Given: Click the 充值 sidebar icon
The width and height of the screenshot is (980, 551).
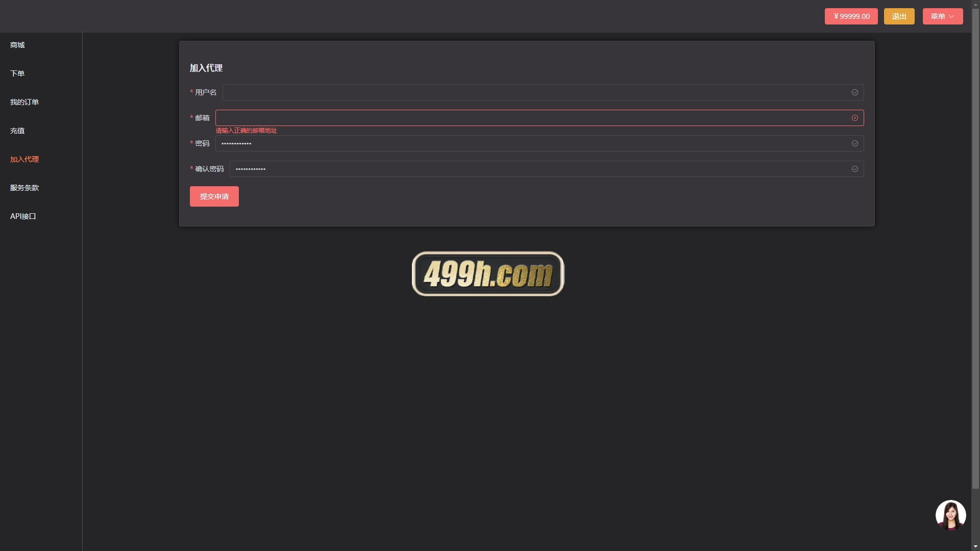Looking at the screenshot, I should [17, 131].
